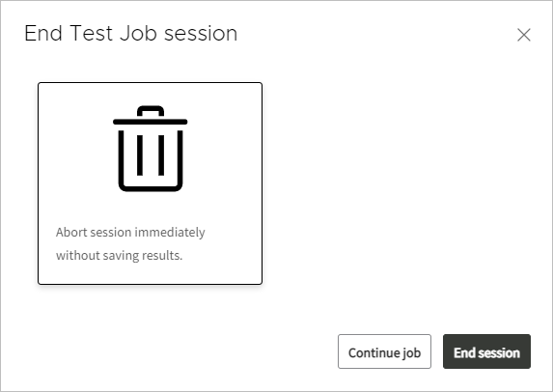This screenshot has width=553, height=392.
Task: Select the abort session option card
Action: (151, 183)
